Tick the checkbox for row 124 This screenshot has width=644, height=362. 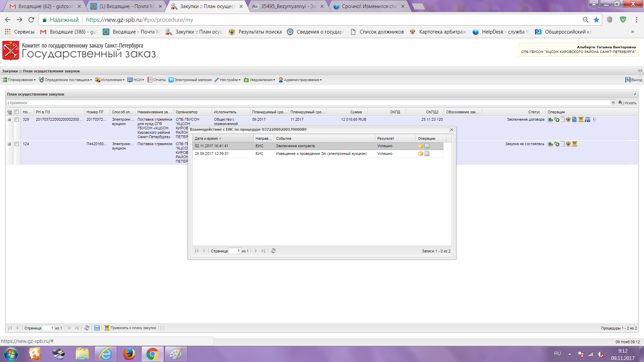16,144
